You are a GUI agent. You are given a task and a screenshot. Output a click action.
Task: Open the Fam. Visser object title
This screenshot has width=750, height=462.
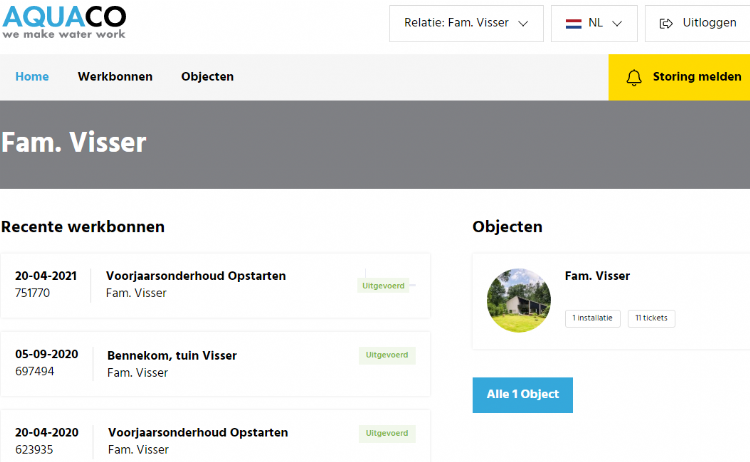597,276
